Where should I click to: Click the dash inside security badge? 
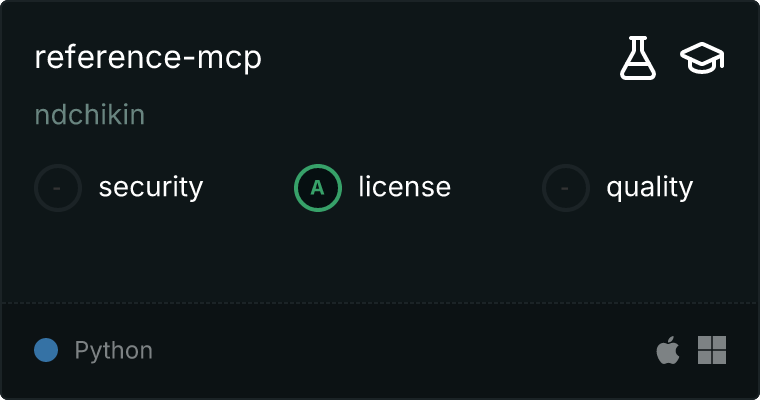pyautogui.click(x=57, y=188)
